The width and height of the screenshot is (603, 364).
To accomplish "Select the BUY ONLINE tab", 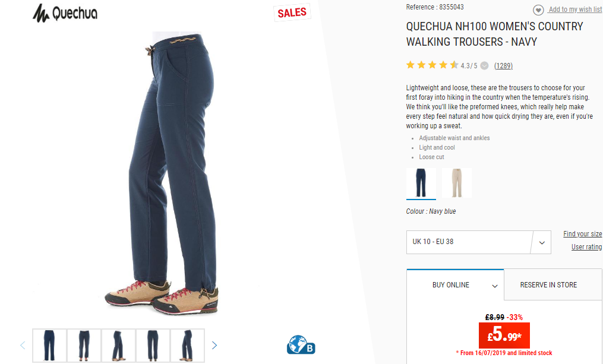I will tap(455, 285).
